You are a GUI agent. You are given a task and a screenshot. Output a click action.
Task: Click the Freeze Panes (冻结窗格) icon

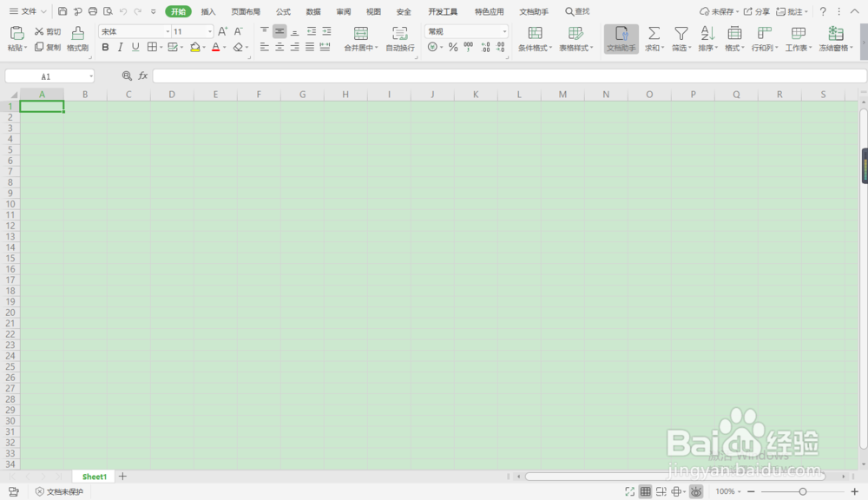[835, 34]
